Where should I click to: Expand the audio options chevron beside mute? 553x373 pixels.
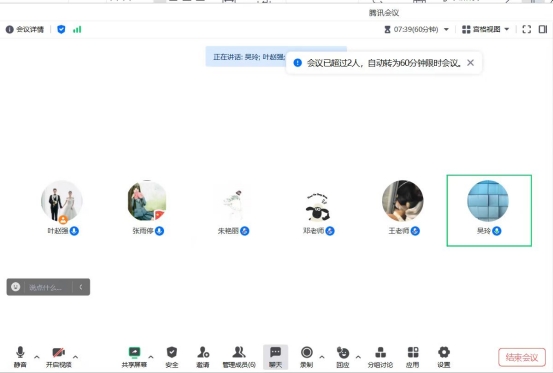(x=37, y=357)
